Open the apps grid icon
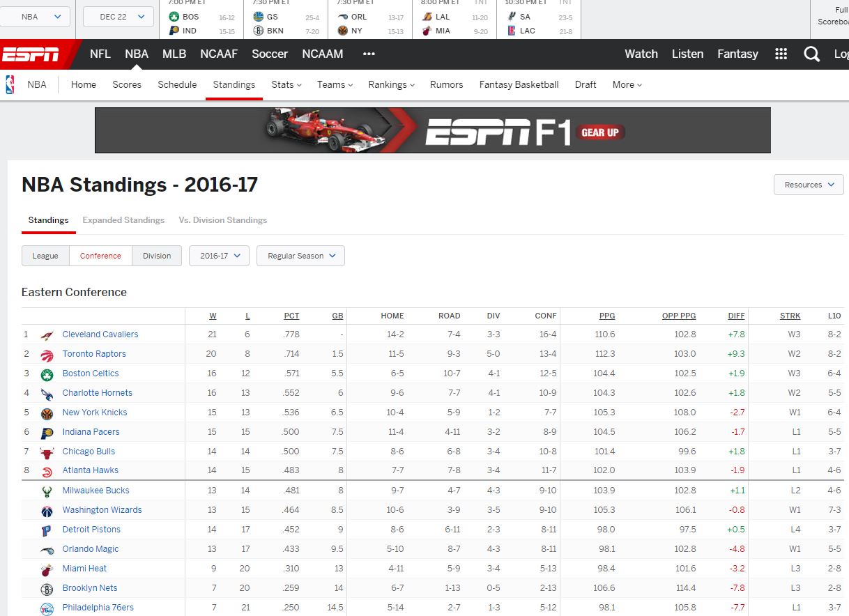This screenshot has width=849, height=616. click(x=781, y=54)
